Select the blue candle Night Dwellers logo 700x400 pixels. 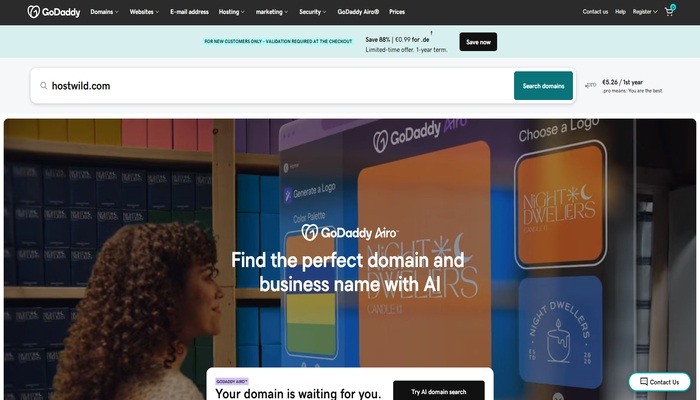[x=560, y=333]
